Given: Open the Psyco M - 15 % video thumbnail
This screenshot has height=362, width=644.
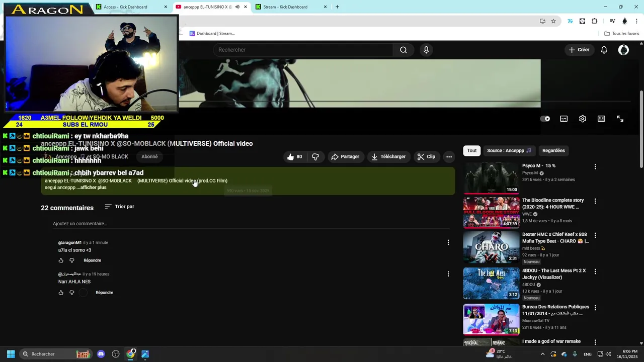Looking at the screenshot, I should point(491,178).
